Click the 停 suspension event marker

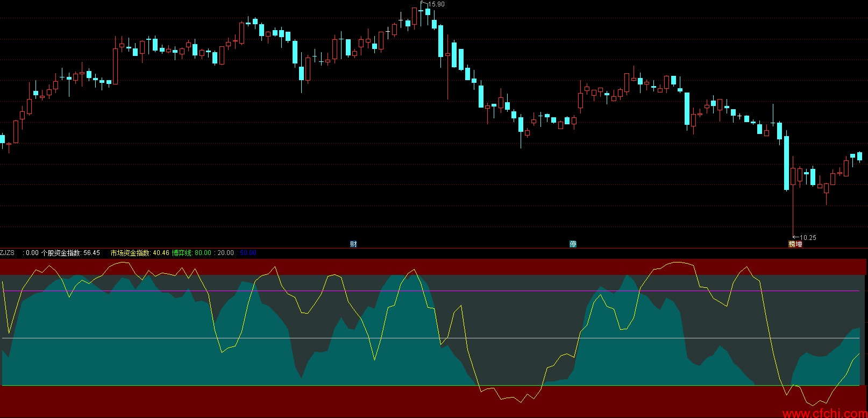pos(573,244)
